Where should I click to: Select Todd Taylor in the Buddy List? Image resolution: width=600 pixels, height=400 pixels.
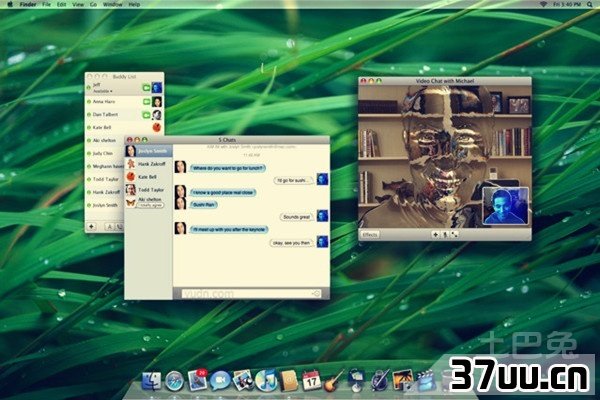[105, 179]
